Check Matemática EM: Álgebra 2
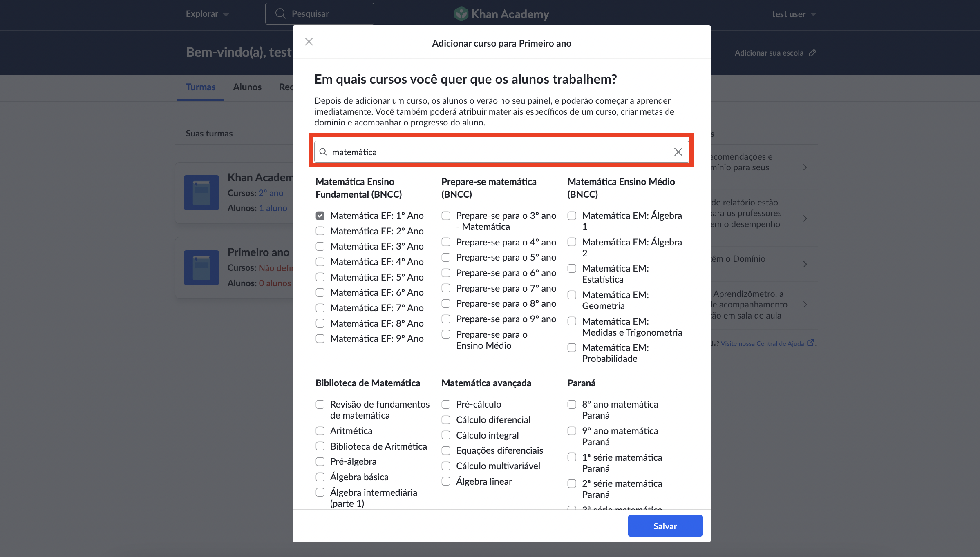This screenshot has height=557, width=980. coord(572,242)
